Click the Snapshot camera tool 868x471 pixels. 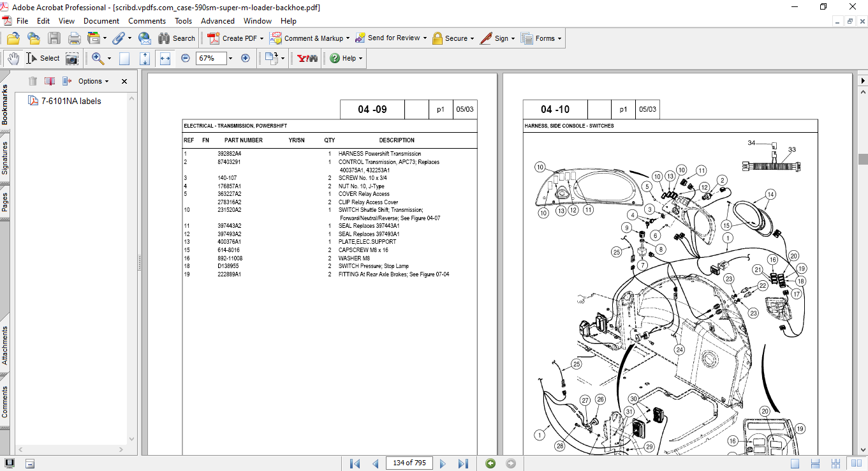(72, 58)
